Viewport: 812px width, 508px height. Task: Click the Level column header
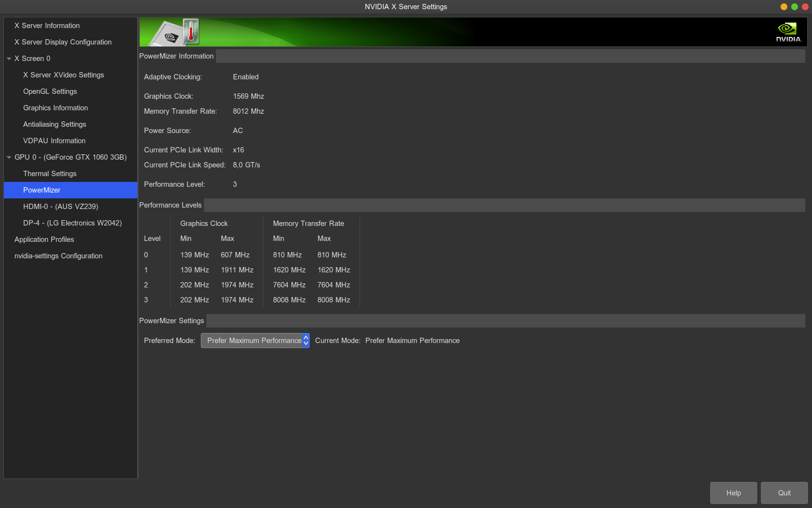[152, 239]
